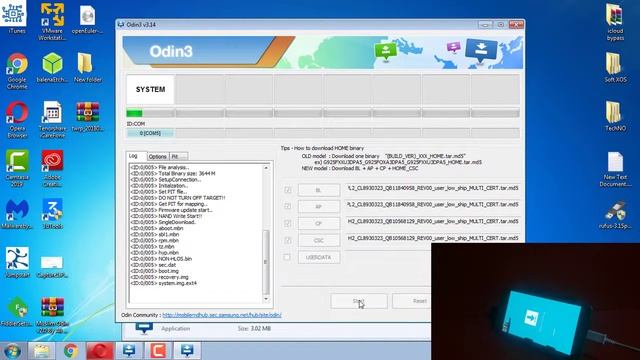Open the icloud bypass folder

pos(615,22)
